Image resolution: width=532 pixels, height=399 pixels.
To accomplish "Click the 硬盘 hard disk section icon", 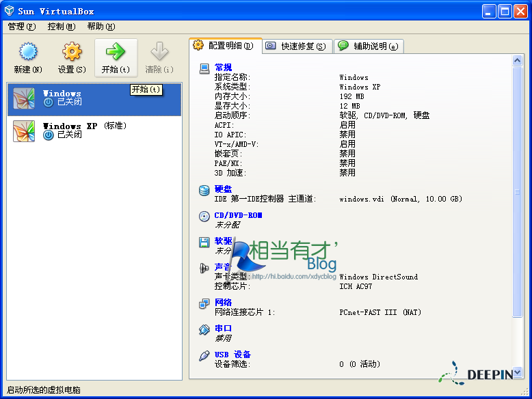I will point(204,190).
